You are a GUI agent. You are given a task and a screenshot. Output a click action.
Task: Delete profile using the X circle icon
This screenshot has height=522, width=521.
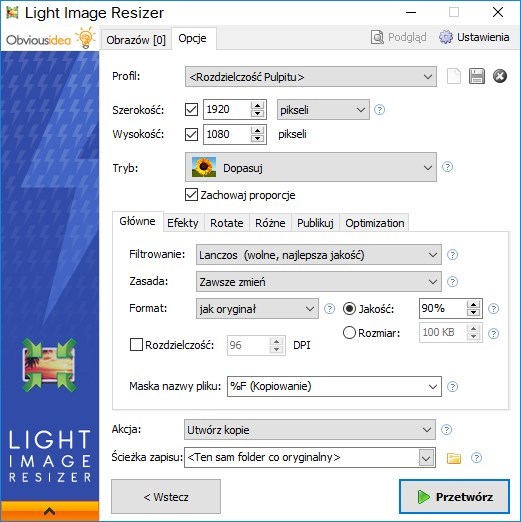pyautogui.click(x=500, y=76)
